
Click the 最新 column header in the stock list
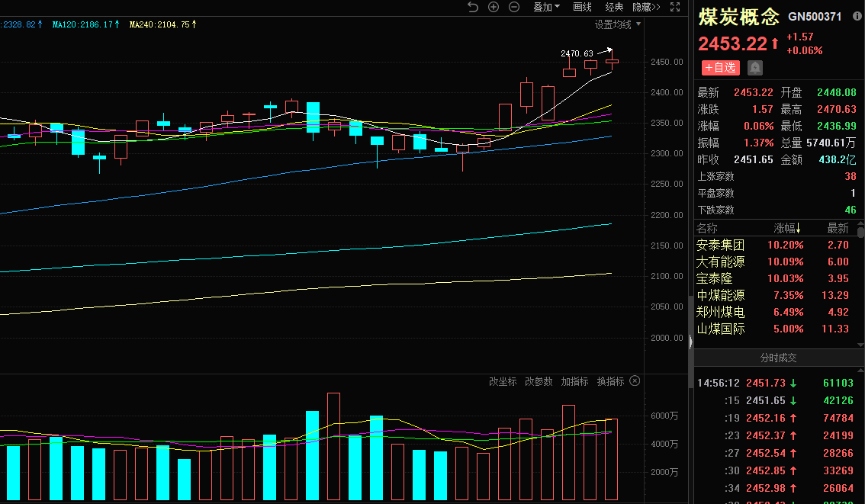838,228
